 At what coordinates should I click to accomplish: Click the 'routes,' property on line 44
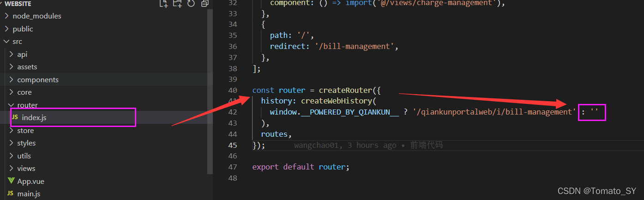coord(277,134)
